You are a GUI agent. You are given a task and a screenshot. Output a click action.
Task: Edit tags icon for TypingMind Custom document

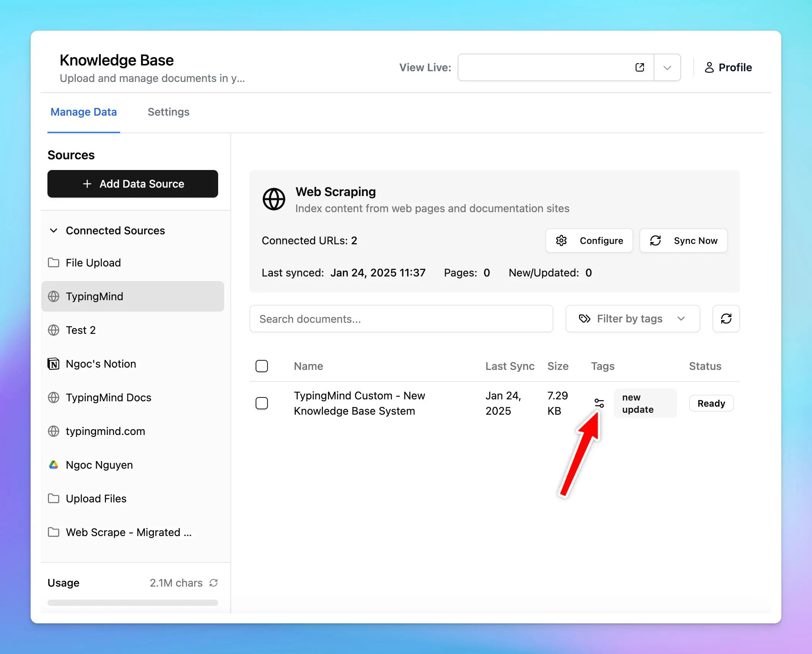tap(599, 403)
